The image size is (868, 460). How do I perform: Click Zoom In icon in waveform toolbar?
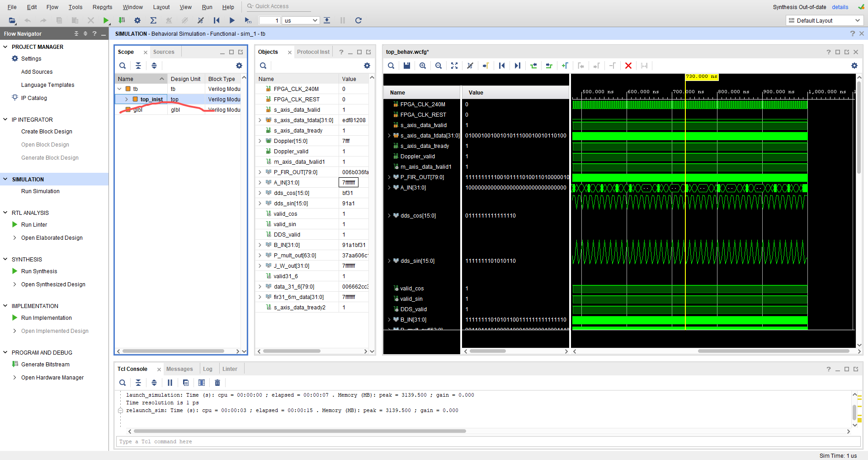tap(423, 66)
